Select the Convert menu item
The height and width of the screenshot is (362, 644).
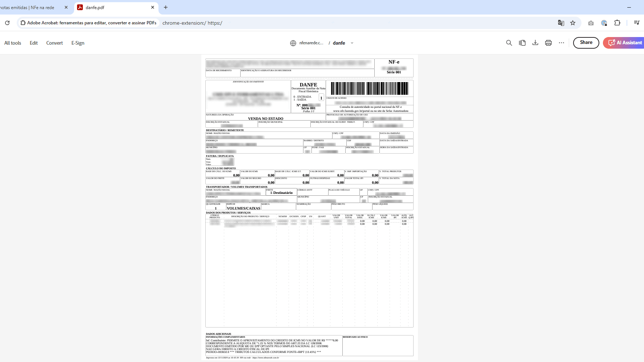pos(55,43)
